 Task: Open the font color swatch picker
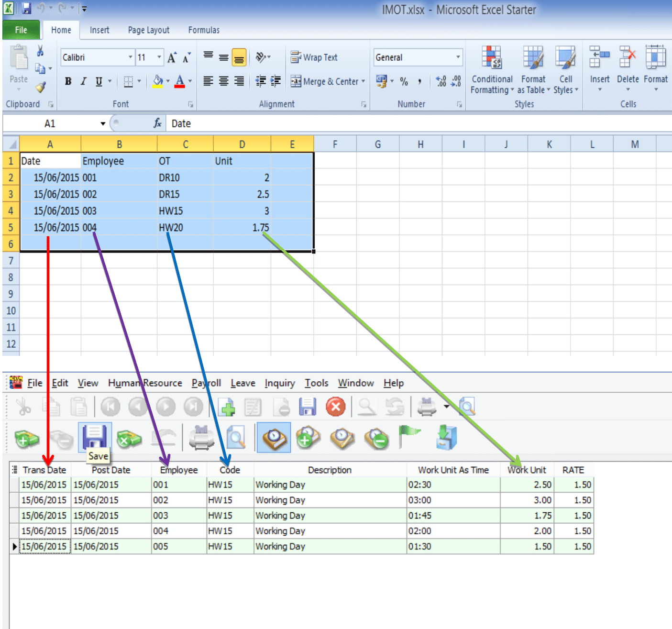(x=189, y=81)
